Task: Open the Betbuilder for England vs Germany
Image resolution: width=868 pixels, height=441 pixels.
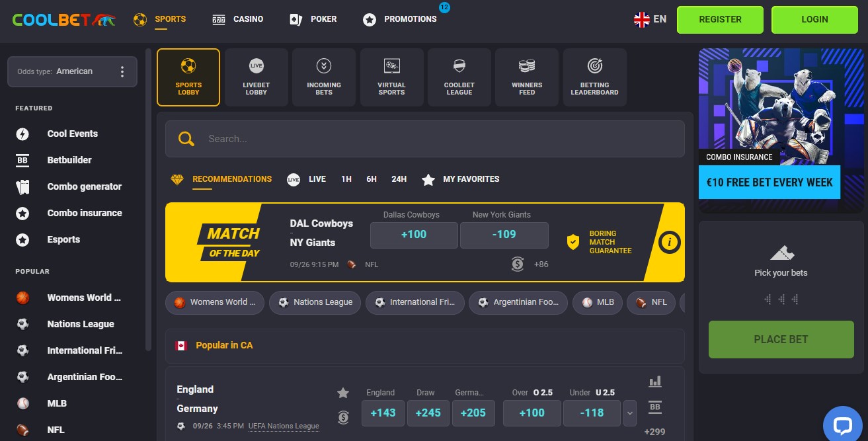Action: (x=655, y=406)
